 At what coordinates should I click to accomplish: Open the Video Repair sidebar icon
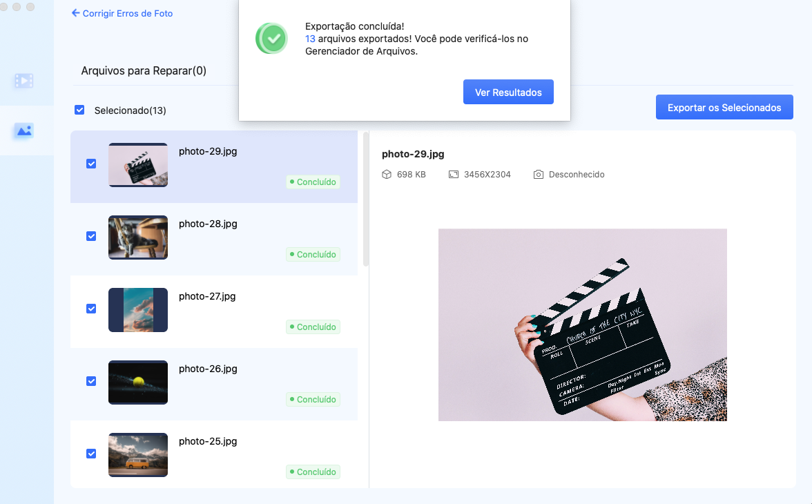(x=23, y=81)
